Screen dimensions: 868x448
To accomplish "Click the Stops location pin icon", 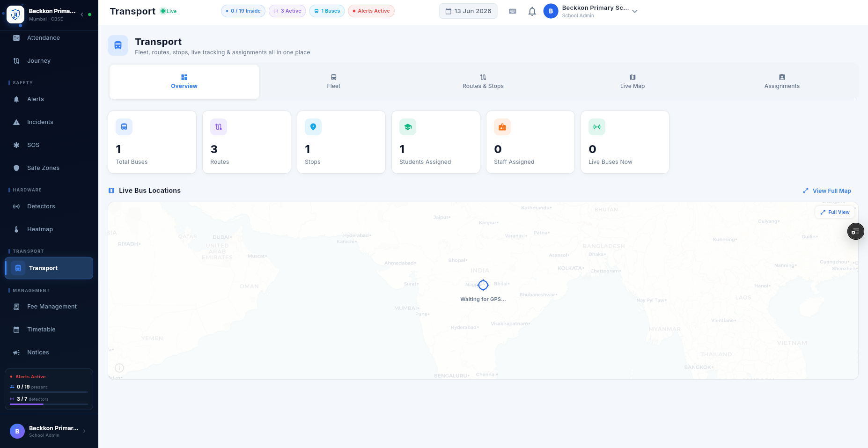I will tap(313, 127).
